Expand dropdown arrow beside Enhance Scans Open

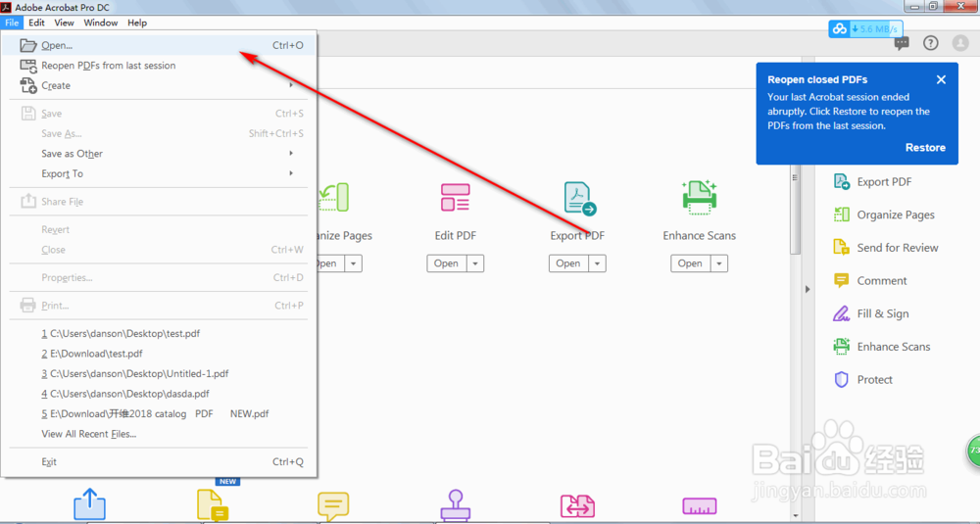[719, 263]
